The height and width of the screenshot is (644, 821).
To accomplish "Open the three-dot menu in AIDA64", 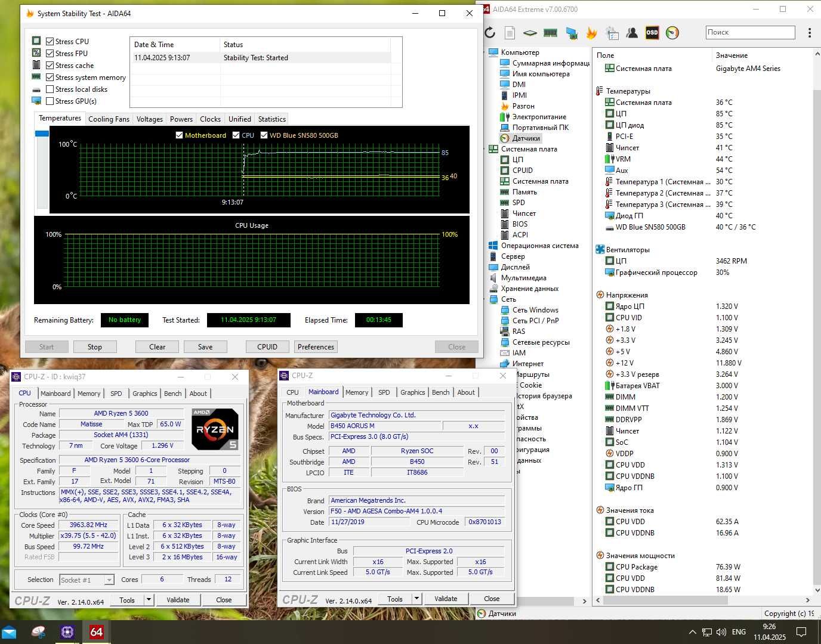I will click(809, 33).
